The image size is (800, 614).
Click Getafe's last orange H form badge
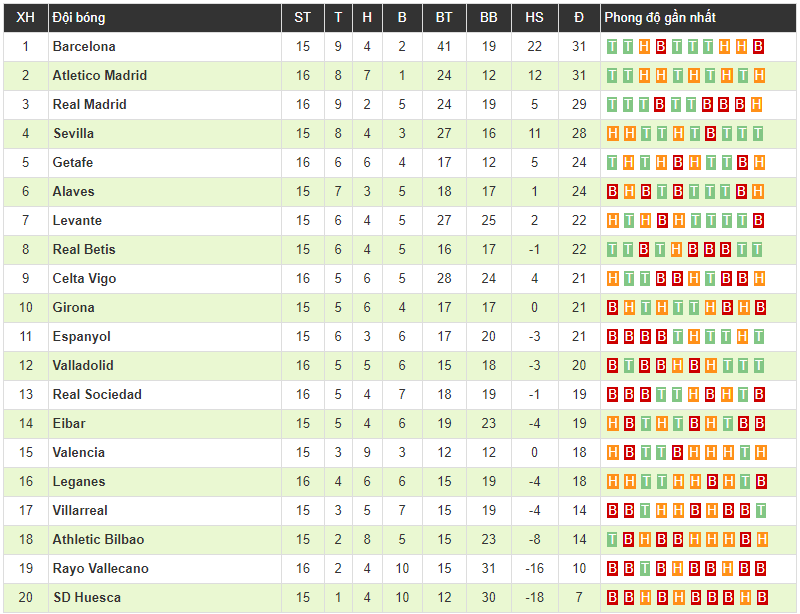coord(758,163)
